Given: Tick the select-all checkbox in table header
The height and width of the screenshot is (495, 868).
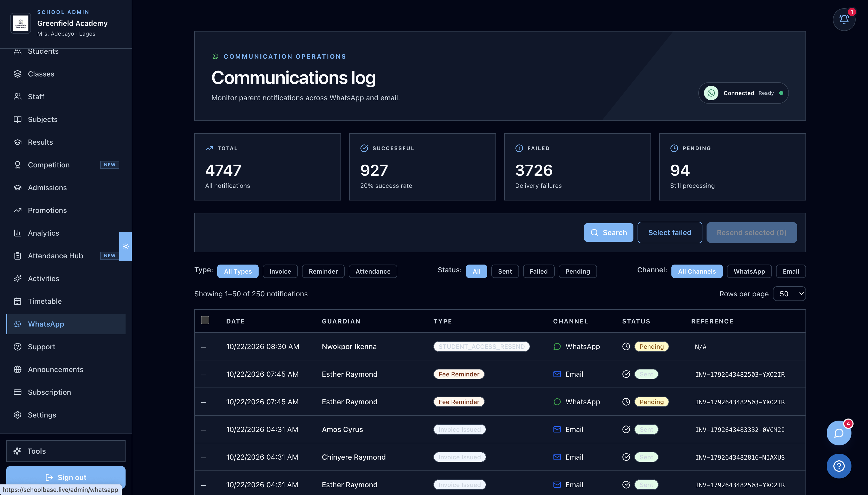Looking at the screenshot, I should 205,320.
